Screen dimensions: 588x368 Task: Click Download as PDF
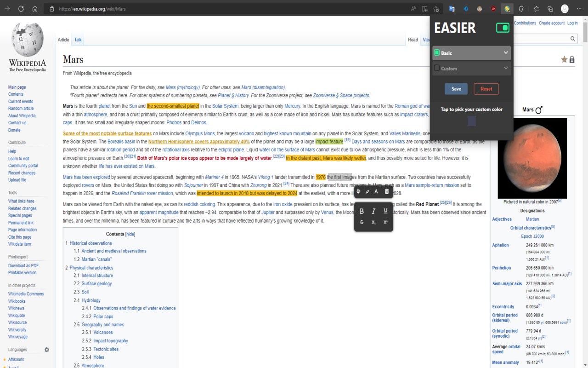point(23,266)
